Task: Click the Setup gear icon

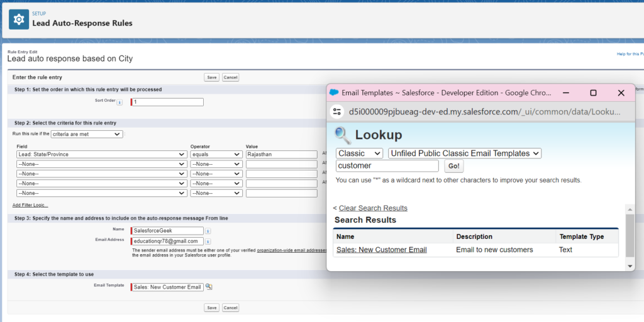Action: pos(19,19)
